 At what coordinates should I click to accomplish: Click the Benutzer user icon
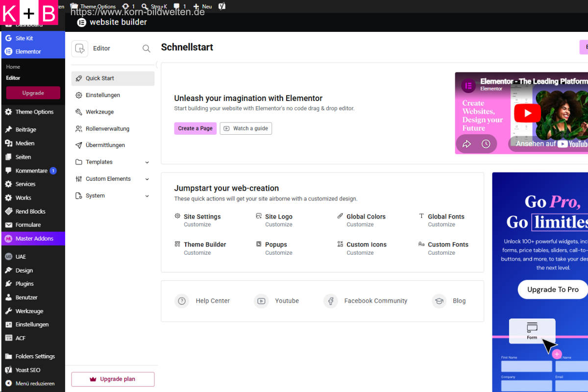8,297
